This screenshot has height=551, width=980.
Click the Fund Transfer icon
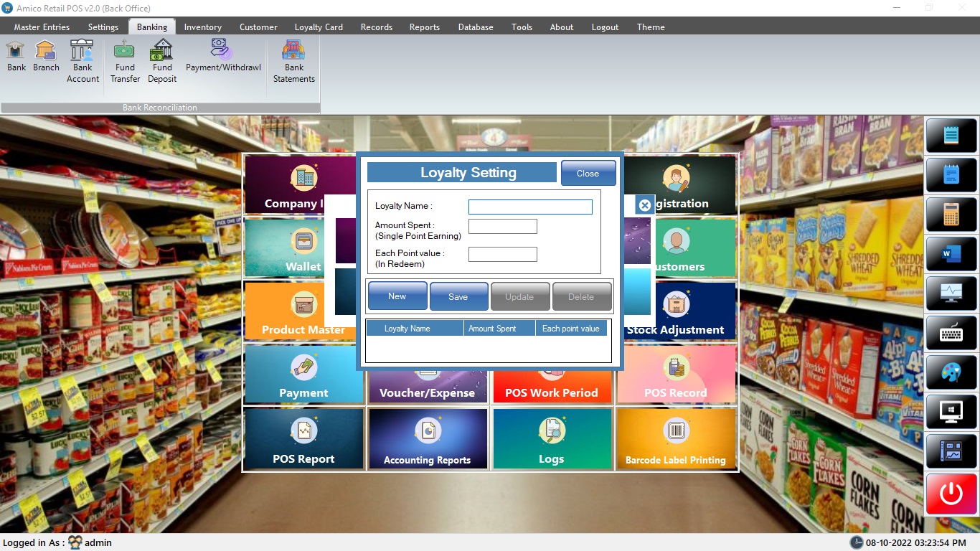[x=125, y=60]
